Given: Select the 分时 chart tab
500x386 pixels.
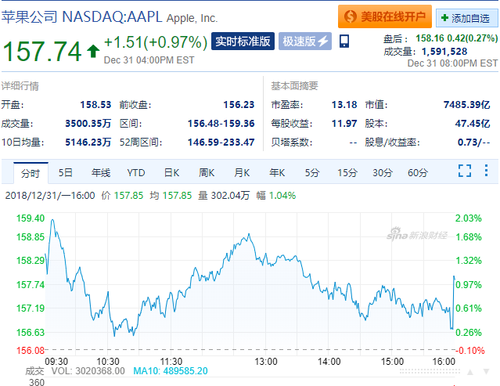Looking at the screenshot, I should click(31, 173).
